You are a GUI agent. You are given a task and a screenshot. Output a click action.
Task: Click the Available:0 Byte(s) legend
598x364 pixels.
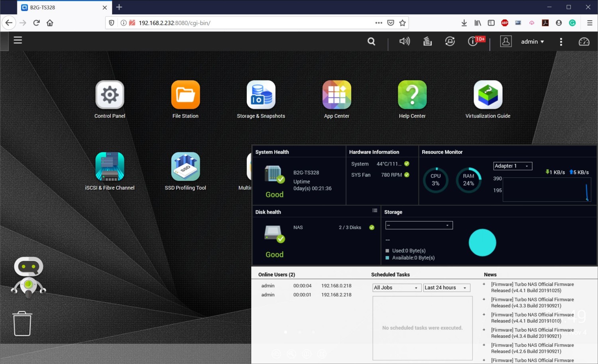click(x=410, y=258)
